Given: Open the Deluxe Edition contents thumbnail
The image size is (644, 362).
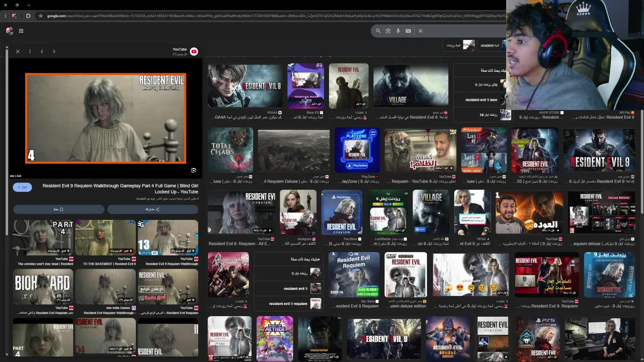Looking at the screenshot, I should tap(601, 212).
